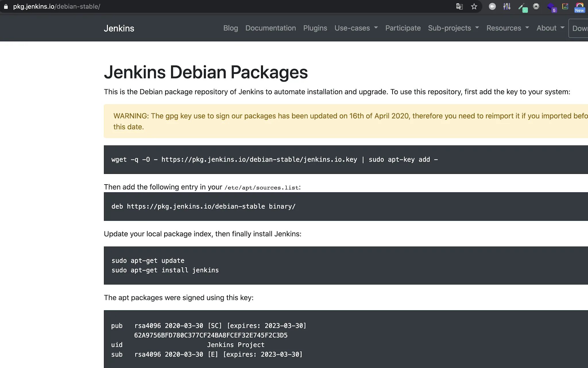The height and width of the screenshot is (368, 588).
Task: Click the padlock site security icon
Action: click(6, 6)
